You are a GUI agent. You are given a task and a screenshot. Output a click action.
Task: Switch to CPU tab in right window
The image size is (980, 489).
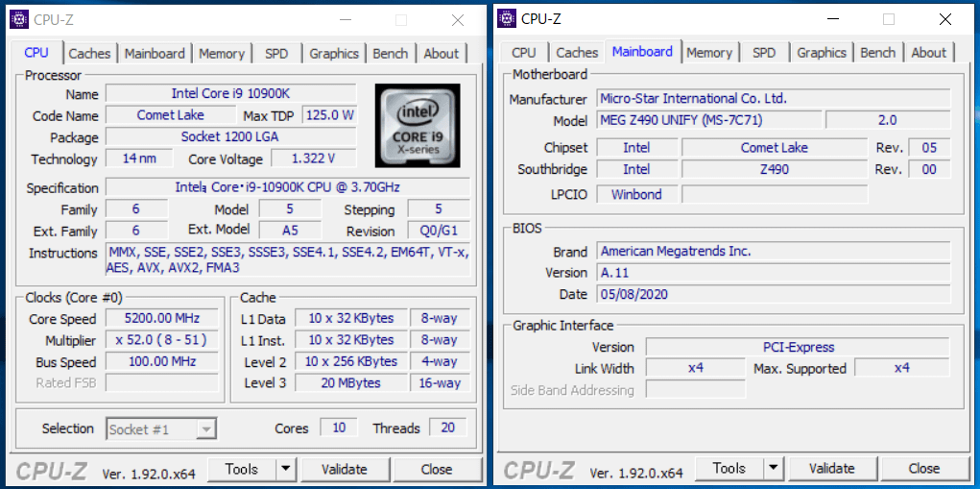[x=523, y=53]
